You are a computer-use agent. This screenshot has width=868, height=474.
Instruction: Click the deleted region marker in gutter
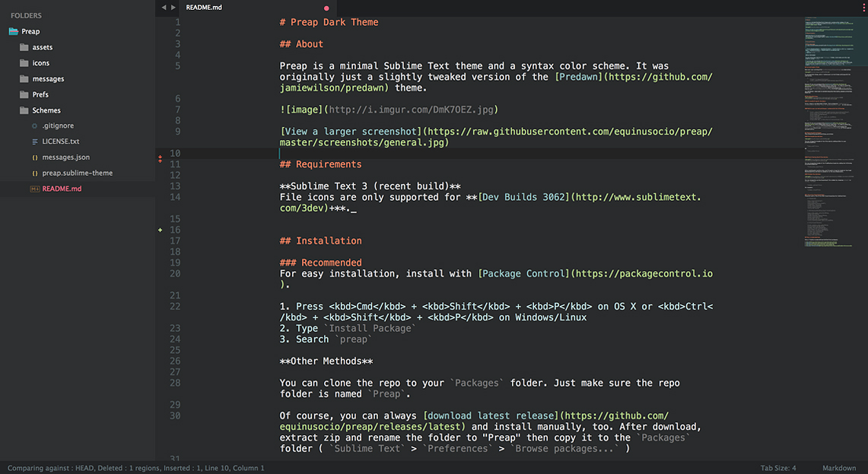pos(160,159)
